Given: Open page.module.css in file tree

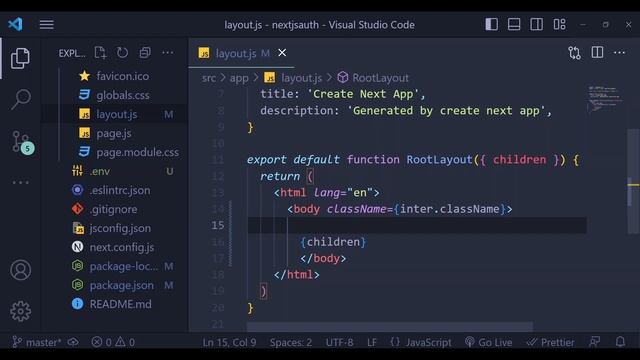Looking at the screenshot, I should 138,153.
